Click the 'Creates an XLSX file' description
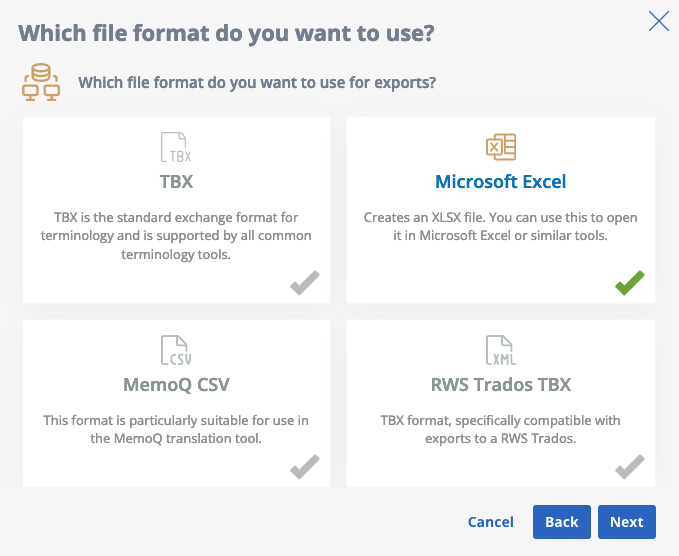Screen dimensions: 679x556 pyautogui.click(x=501, y=226)
